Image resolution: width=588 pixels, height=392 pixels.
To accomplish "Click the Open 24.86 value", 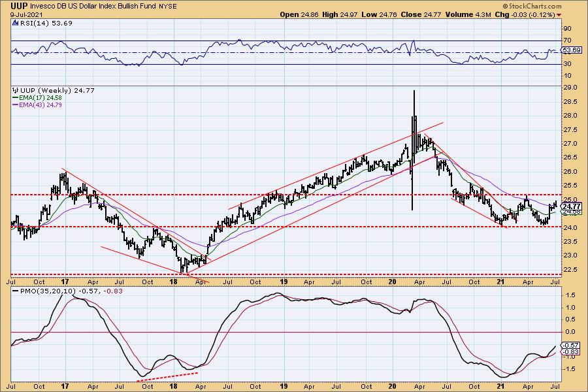I will 299,14.
